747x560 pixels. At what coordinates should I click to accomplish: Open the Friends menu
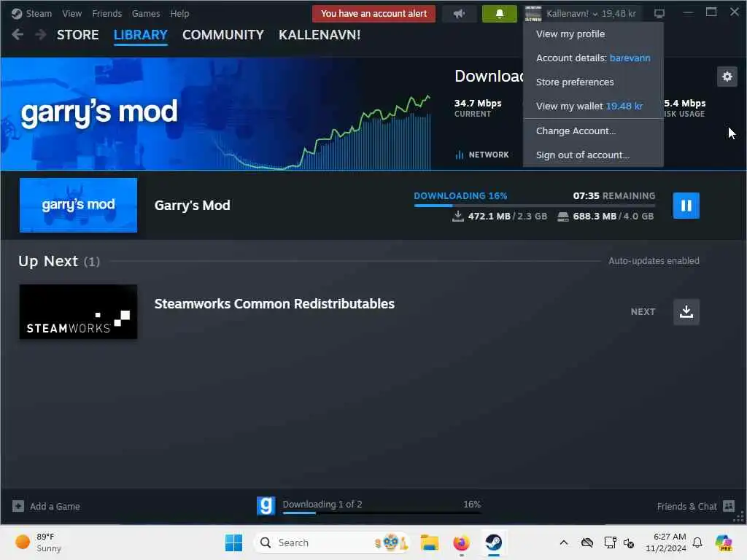point(107,14)
